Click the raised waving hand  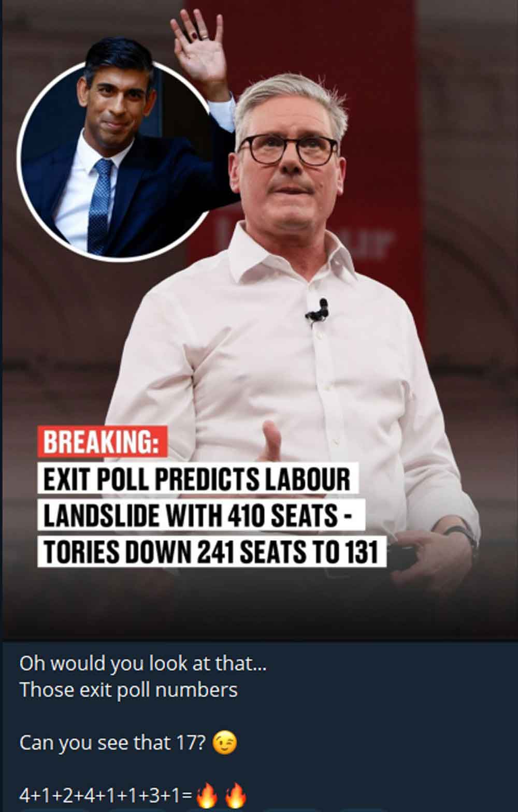199,50
